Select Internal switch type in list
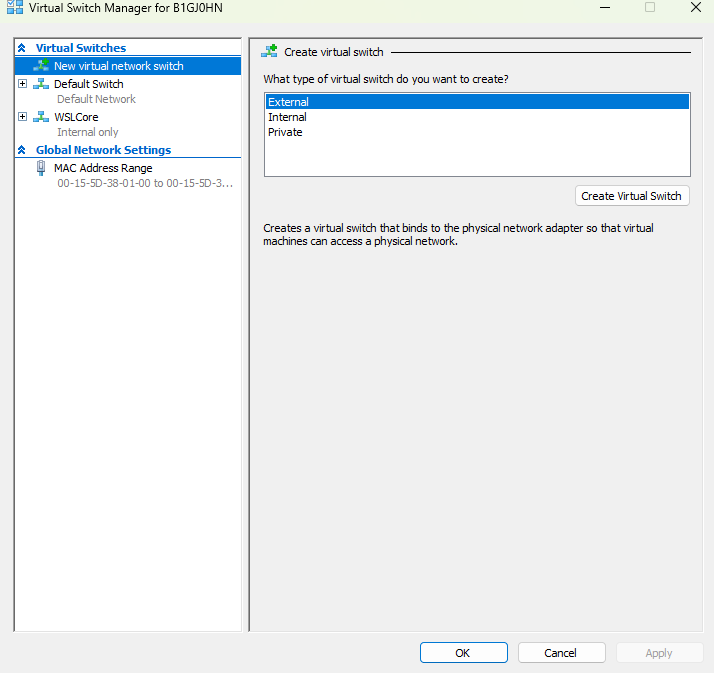Screen dimensions: 714x673 tap(288, 117)
